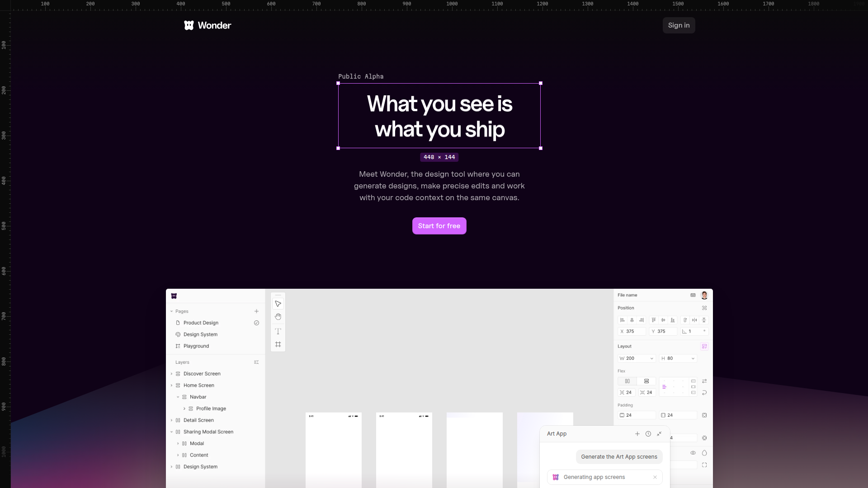Select vertical flex direction
Viewport: 868px width, 488px height.
pos(646,381)
